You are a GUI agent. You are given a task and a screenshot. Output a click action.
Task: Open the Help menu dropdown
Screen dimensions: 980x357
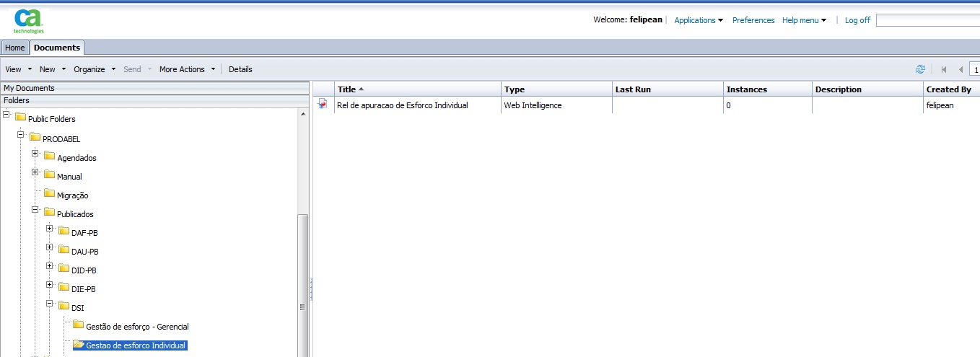804,20
